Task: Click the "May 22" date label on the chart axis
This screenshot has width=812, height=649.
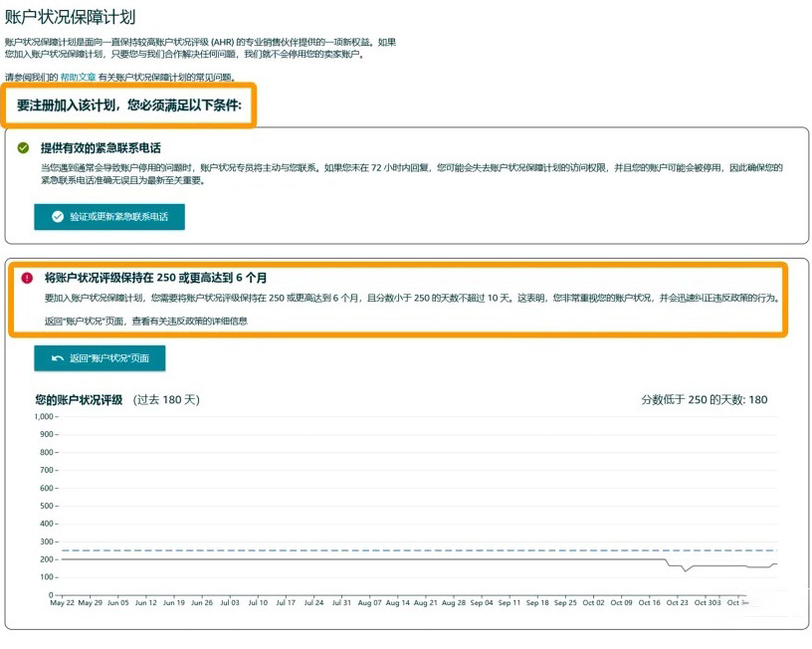Action: (64, 602)
